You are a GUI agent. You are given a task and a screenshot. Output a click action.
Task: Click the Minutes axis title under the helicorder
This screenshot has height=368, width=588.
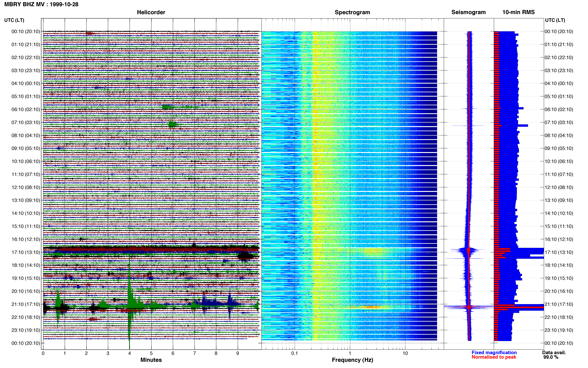tap(151, 360)
